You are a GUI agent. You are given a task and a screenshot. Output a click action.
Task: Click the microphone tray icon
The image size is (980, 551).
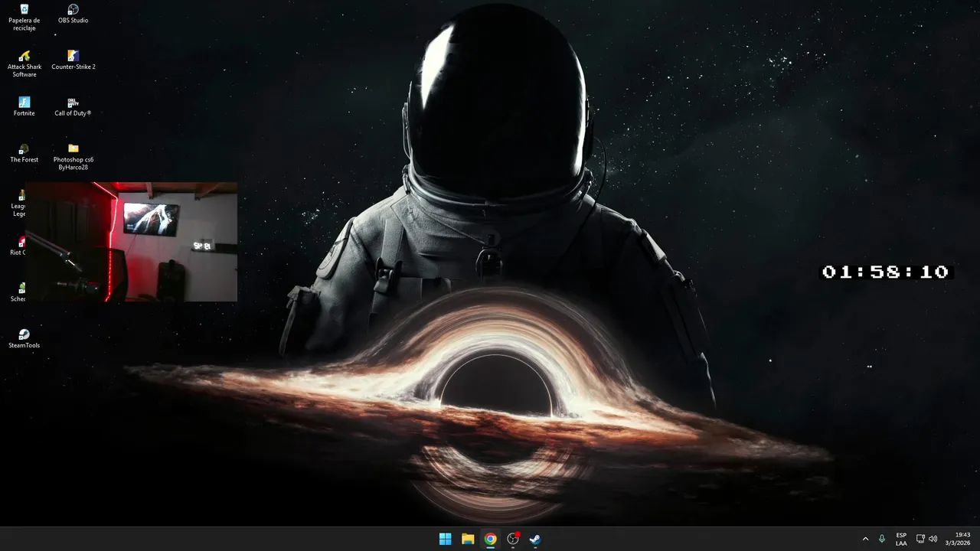tap(882, 539)
